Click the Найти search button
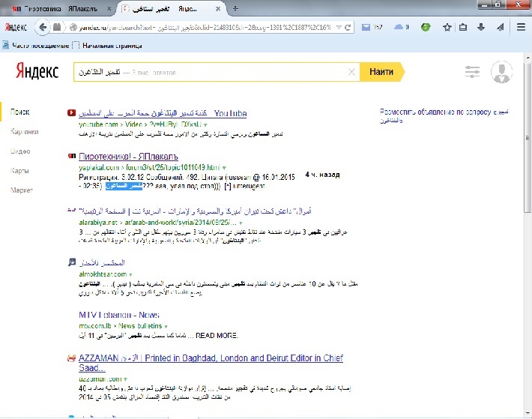 click(381, 72)
